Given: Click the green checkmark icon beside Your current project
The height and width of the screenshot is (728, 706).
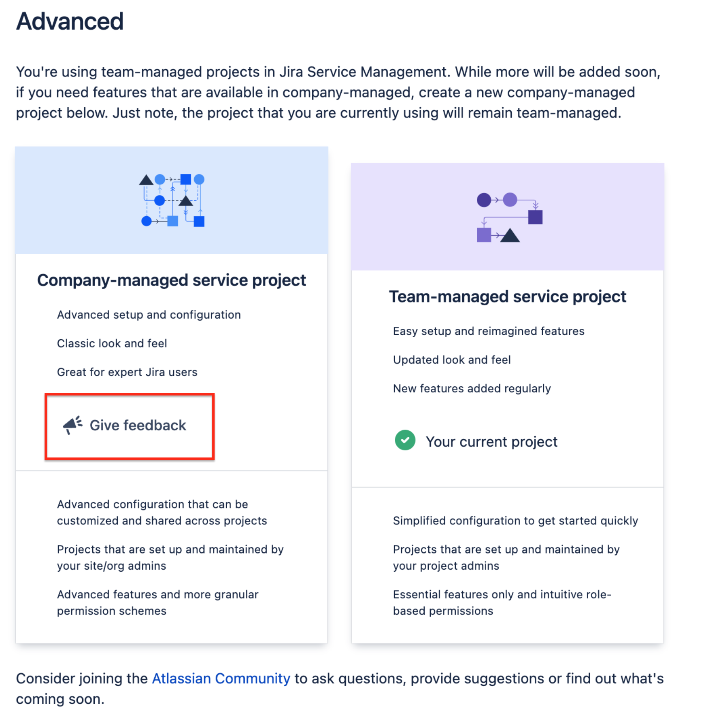Looking at the screenshot, I should coord(405,441).
